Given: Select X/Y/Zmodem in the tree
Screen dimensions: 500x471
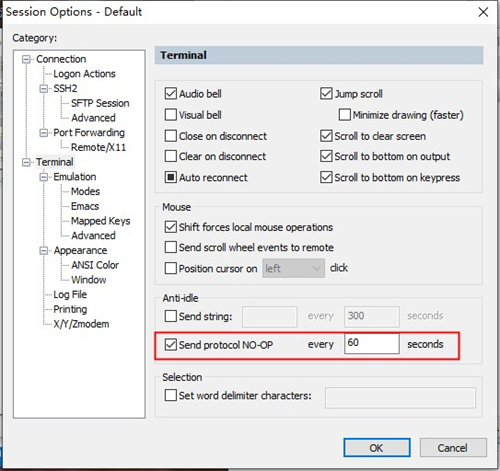Looking at the screenshot, I should (81, 324).
